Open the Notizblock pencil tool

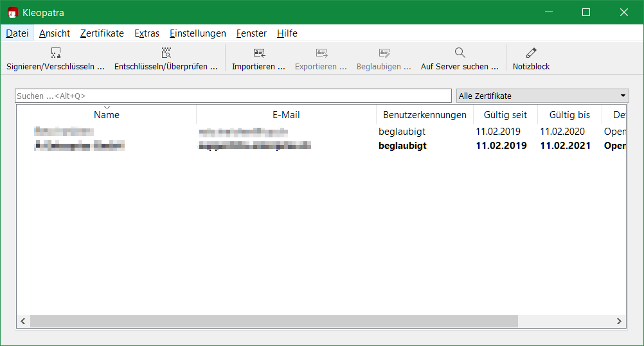(x=531, y=53)
